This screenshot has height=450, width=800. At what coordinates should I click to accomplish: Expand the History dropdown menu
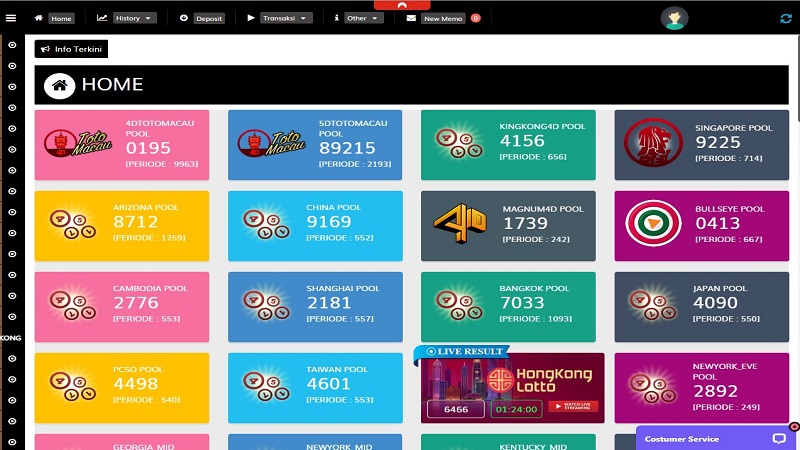(127, 18)
